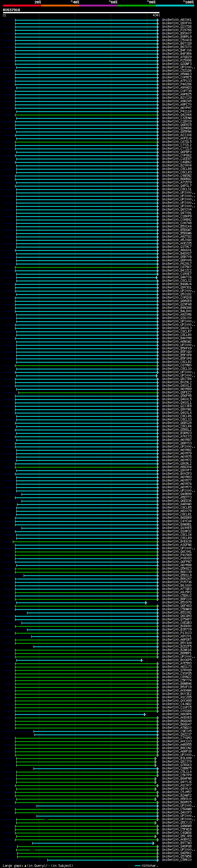Viewport: 197px width, 868px height.
Task: Click hit label UniRef100_Q95PN4
Action: pyautogui.click(x=176, y=132)
